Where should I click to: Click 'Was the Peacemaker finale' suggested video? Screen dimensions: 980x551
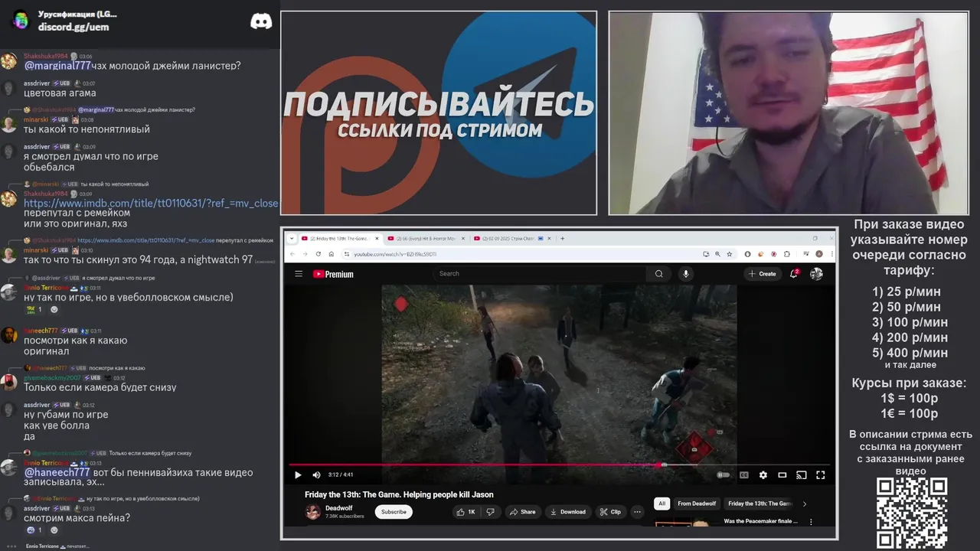[761, 521]
